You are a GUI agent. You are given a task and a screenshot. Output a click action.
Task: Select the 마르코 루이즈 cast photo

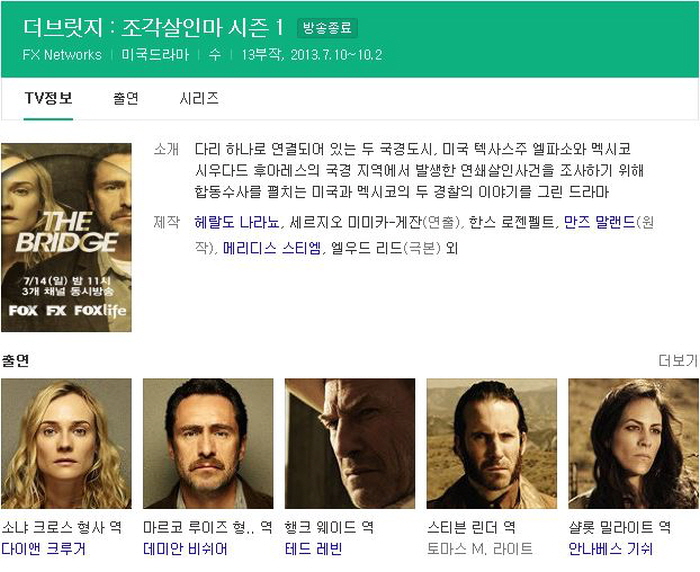click(208, 443)
